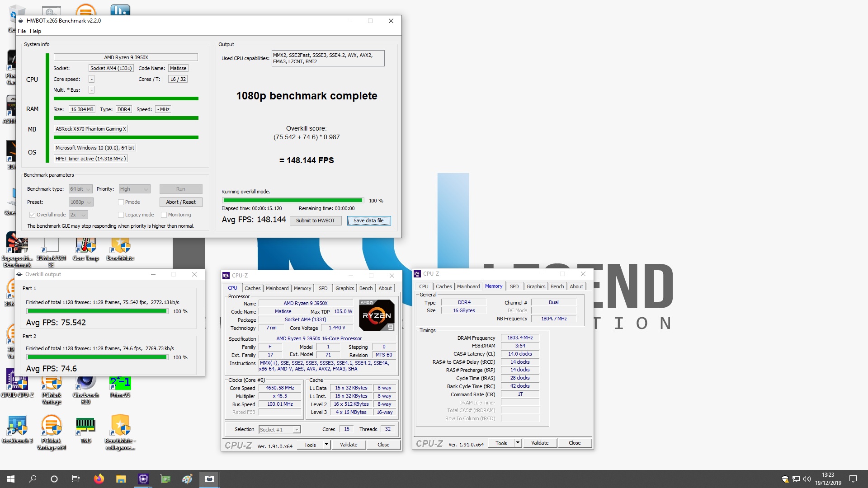Open File menu in HWBOT x265
This screenshot has width=868, height=488.
click(x=22, y=31)
